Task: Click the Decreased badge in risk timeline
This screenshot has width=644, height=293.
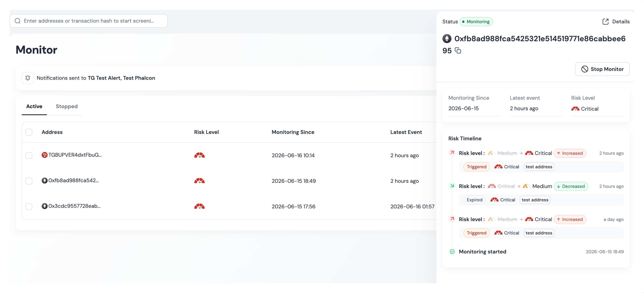Action: tap(571, 186)
